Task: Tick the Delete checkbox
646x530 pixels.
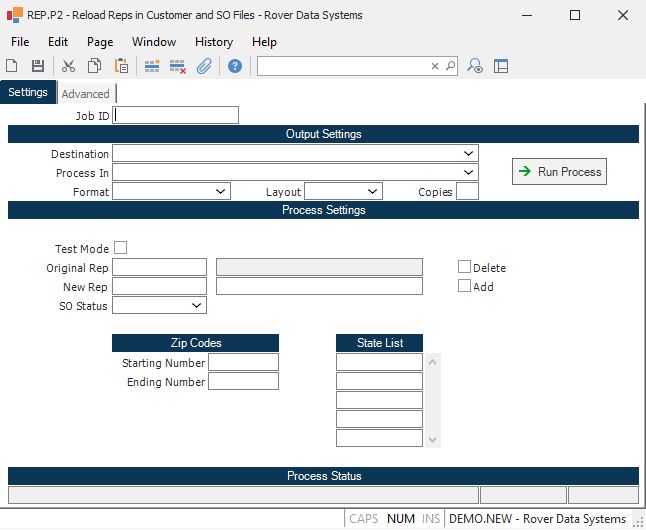Action: click(464, 267)
